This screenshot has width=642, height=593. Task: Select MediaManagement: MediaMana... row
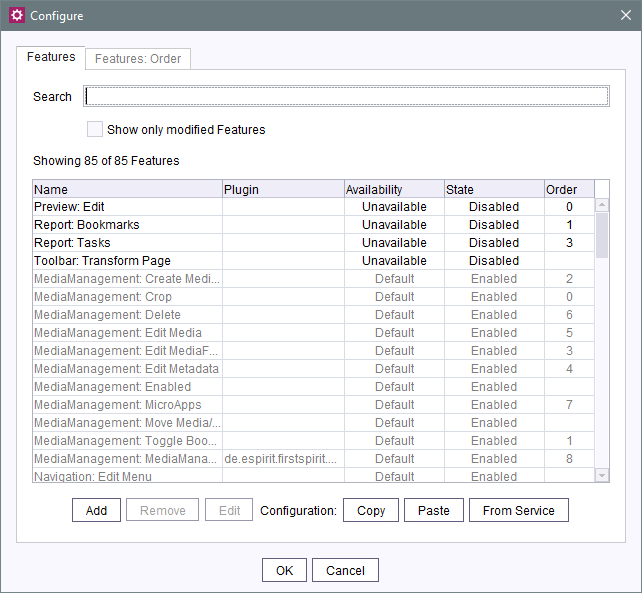[313, 459]
